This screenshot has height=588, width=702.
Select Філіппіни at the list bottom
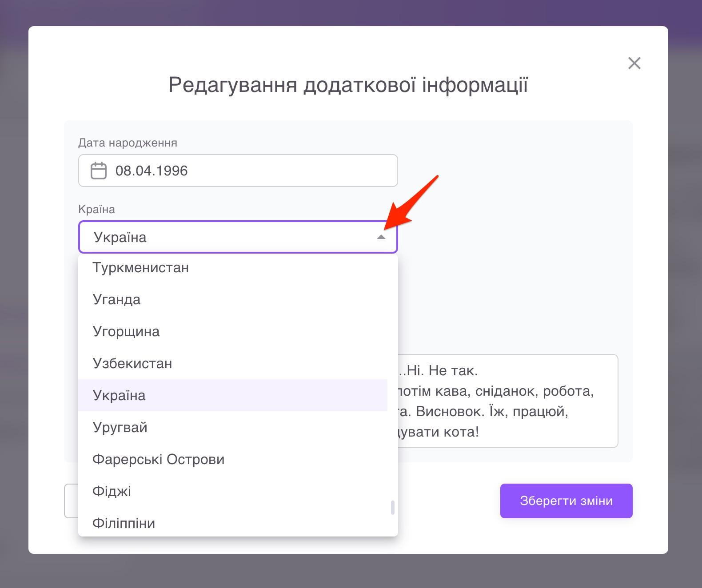tap(124, 523)
